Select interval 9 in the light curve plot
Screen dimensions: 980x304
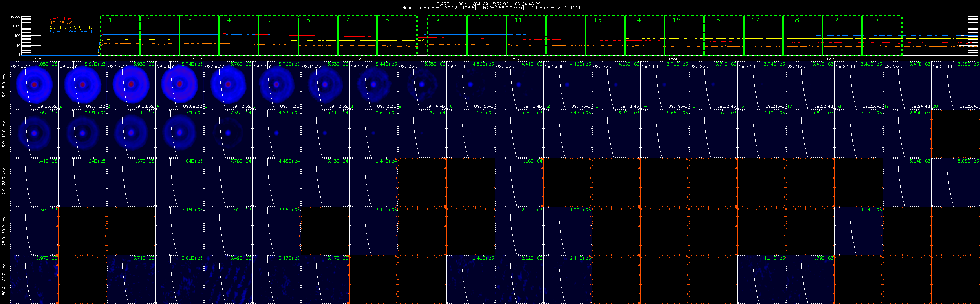(447, 36)
